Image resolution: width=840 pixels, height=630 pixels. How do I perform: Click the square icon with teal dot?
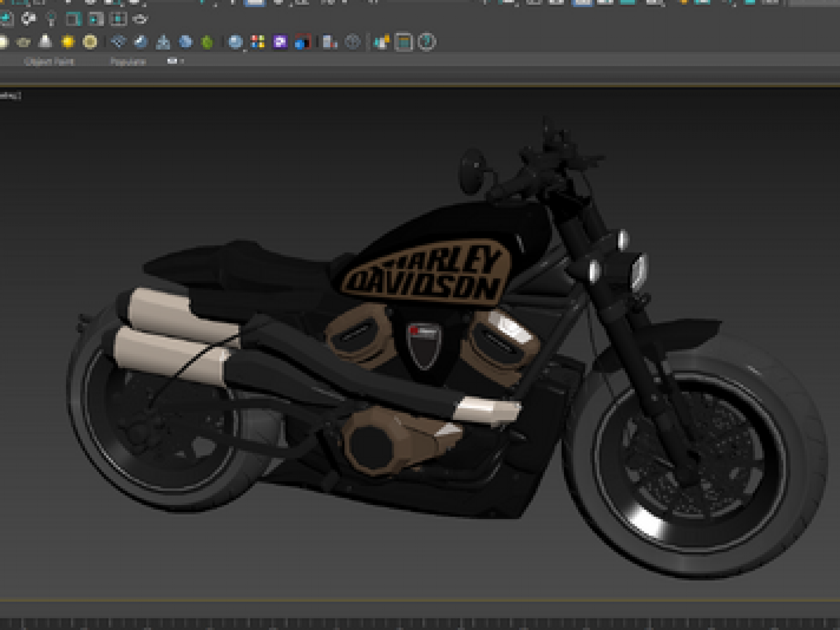pos(96,19)
